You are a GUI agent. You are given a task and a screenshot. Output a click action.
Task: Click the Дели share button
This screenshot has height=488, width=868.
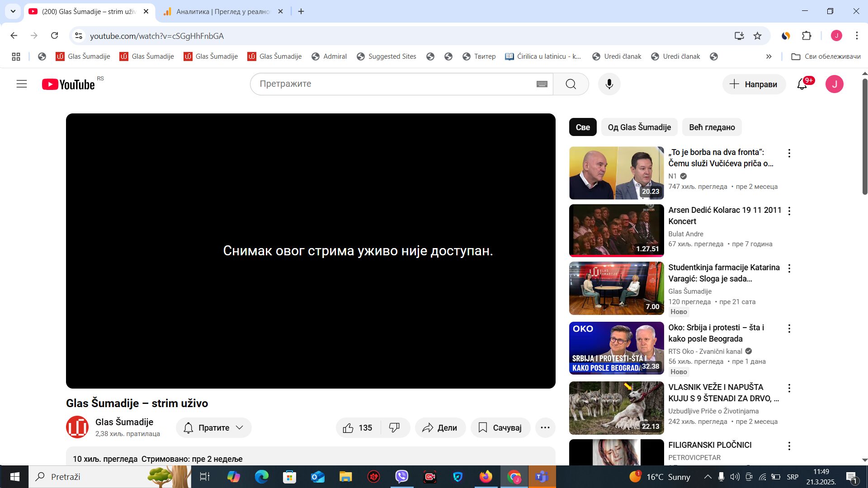[440, 428]
